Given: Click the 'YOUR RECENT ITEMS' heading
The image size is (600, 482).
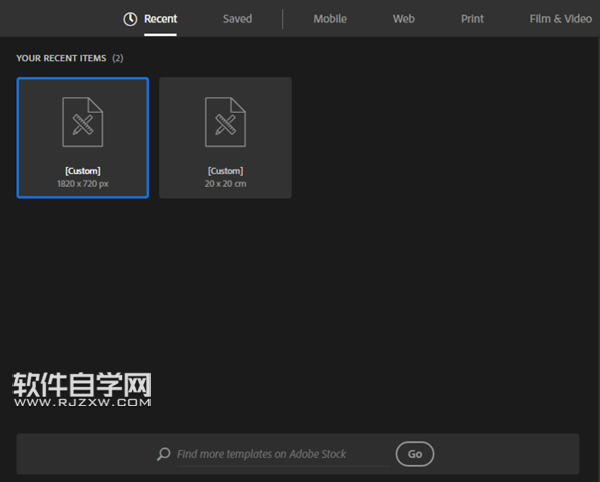Looking at the screenshot, I should tap(61, 58).
